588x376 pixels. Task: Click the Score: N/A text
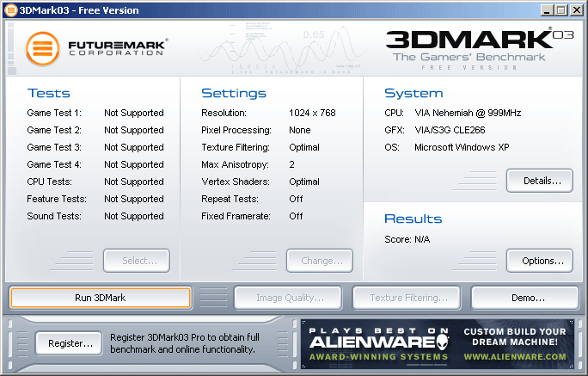[x=407, y=239]
